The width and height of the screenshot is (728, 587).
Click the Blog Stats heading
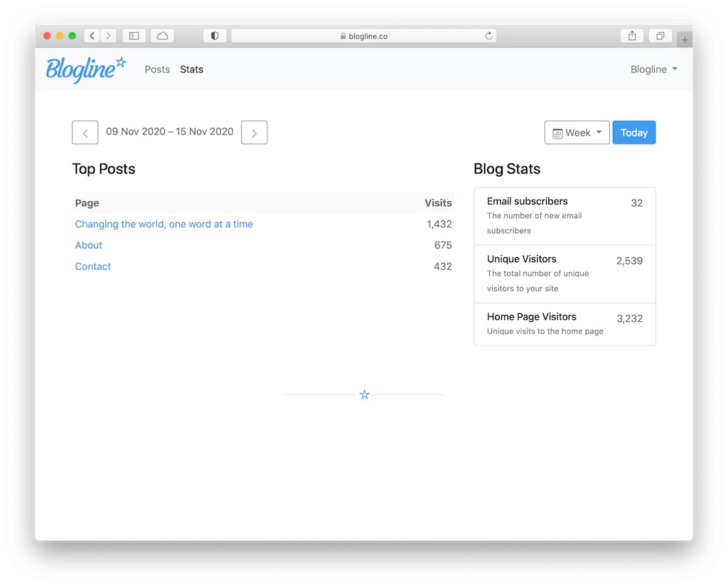point(507,169)
